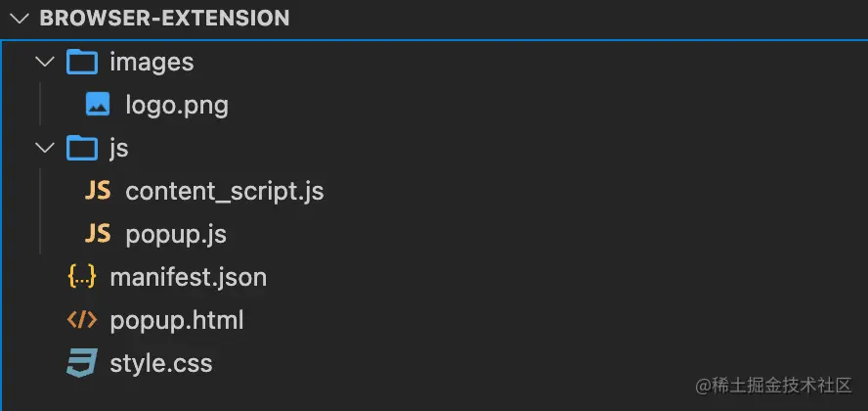The width and height of the screenshot is (868, 411).
Task: Click the CSS3 icon beside style.css
Action: [x=82, y=364]
